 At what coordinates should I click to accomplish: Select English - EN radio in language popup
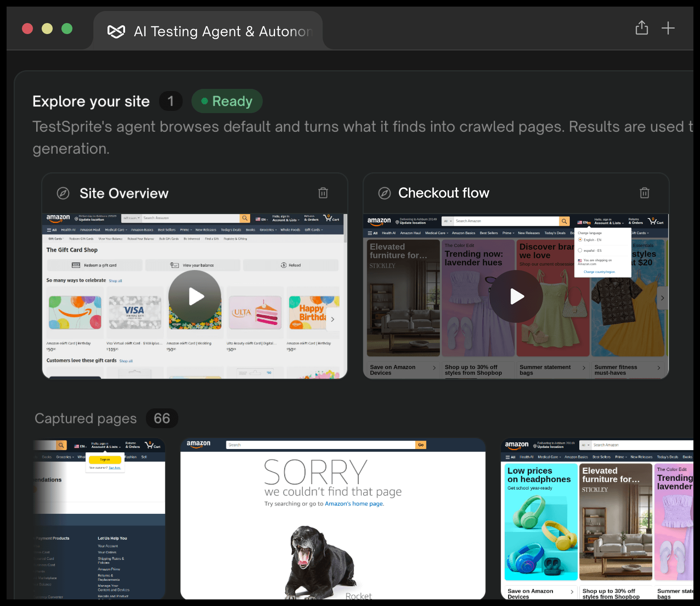(580, 240)
